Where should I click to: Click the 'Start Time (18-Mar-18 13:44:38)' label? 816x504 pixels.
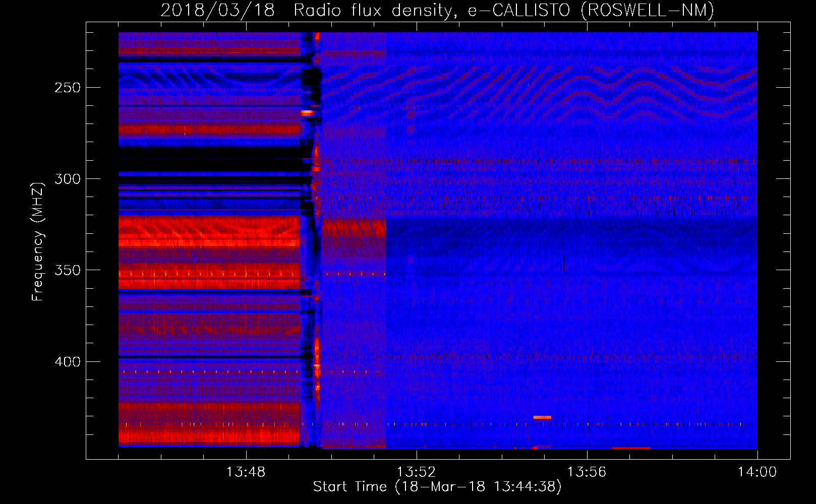(437, 487)
